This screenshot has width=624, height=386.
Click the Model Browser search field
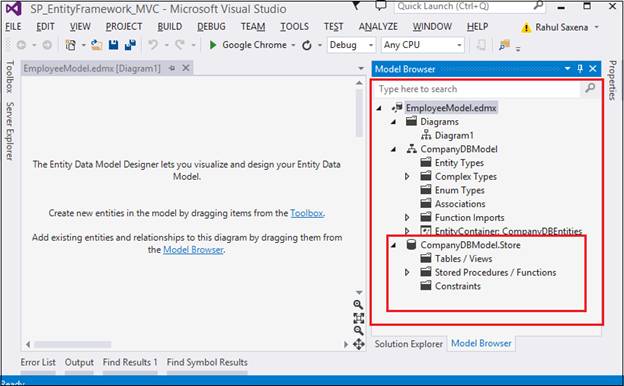coord(477,89)
